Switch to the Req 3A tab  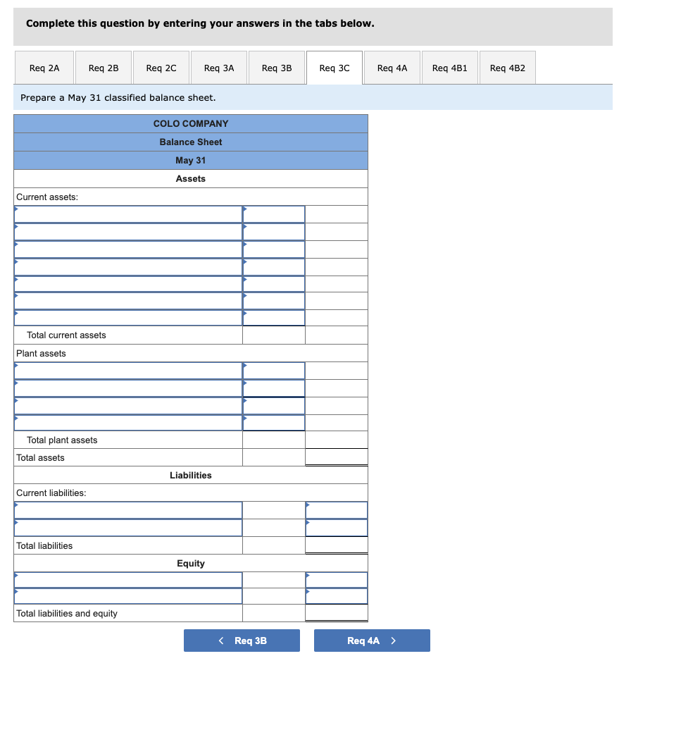[x=218, y=67]
